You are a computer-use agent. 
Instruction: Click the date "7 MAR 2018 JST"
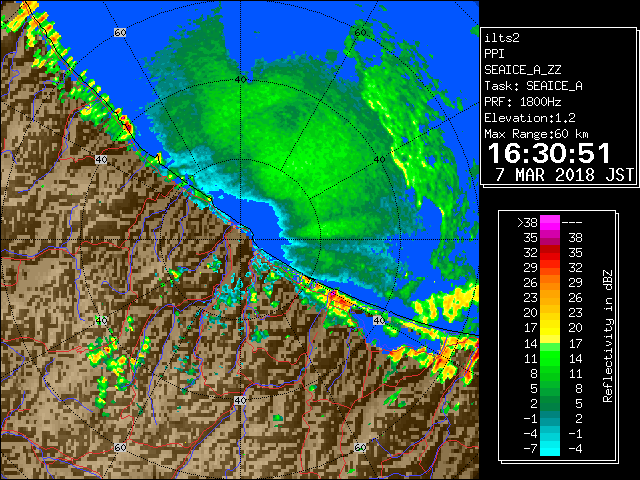click(x=564, y=175)
